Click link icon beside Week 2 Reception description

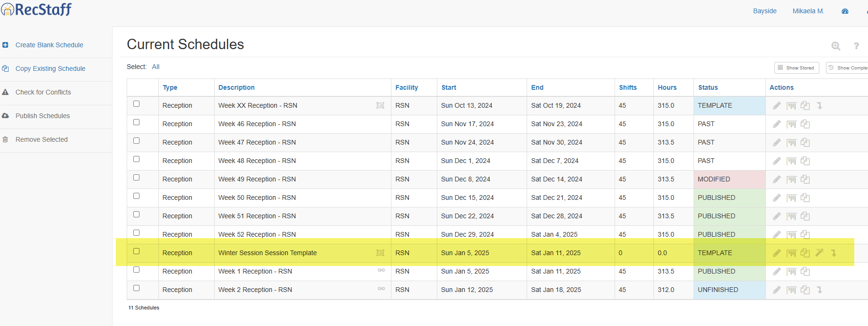pyautogui.click(x=381, y=289)
